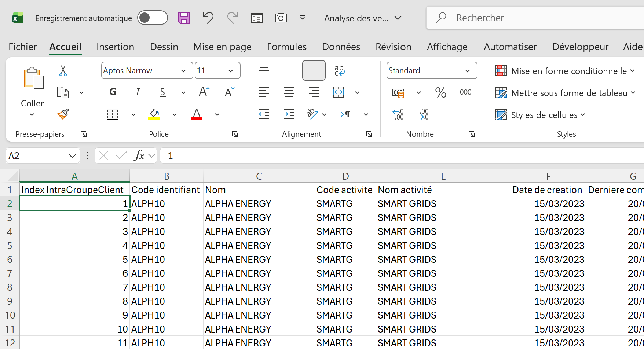Image resolution: width=644 pixels, height=349 pixels.
Task: Switch to the Données tab
Action: pyautogui.click(x=341, y=47)
